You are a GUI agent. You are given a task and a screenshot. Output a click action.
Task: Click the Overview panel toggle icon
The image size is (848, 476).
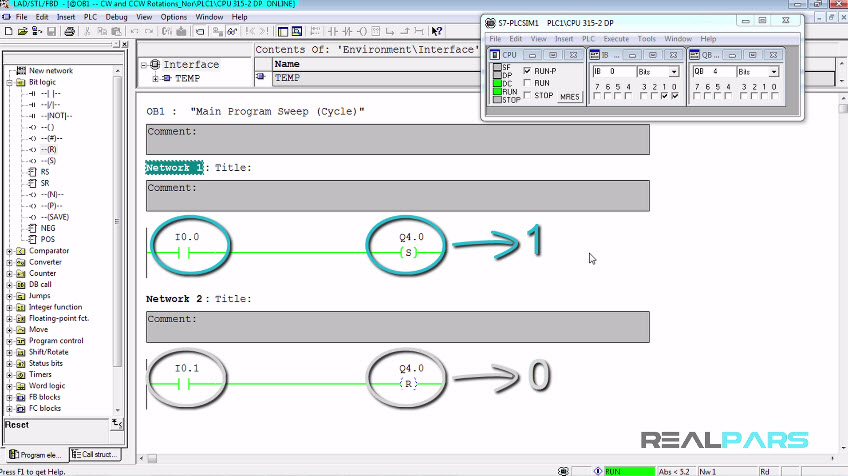(x=282, y=31)
